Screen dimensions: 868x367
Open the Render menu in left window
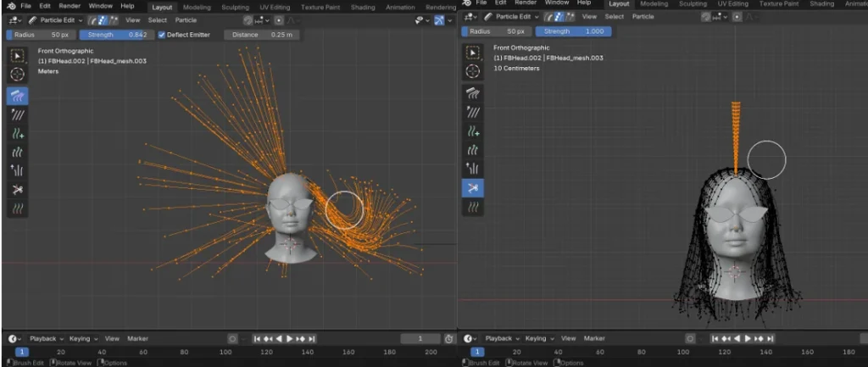click(x=70, y=6)
